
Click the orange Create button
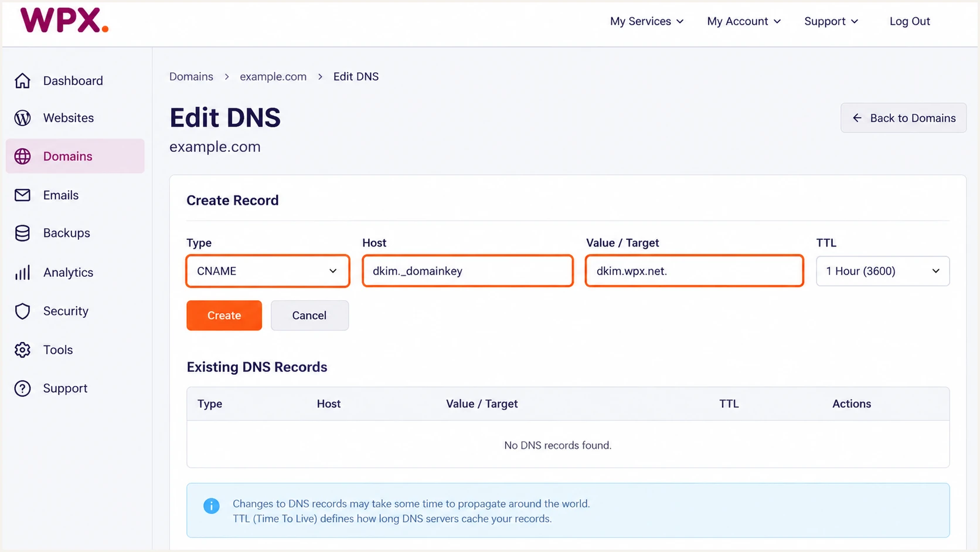(224, 316)
